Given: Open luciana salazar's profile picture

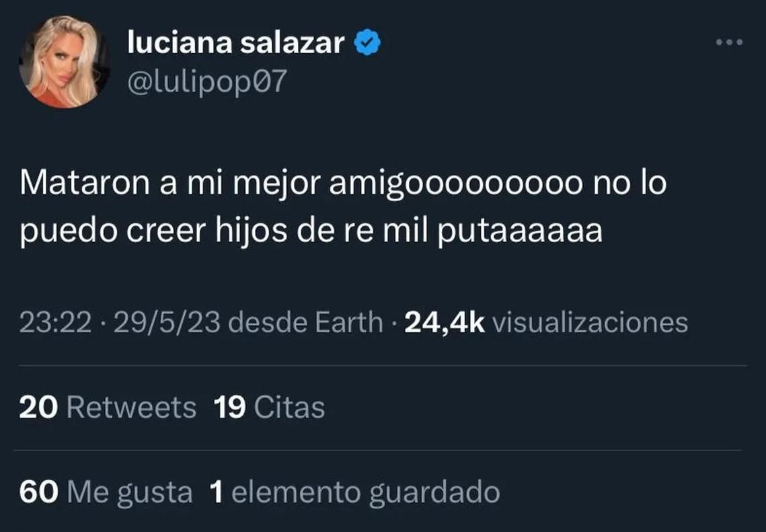Looking at the screenshot, I should tap(65, 61).
